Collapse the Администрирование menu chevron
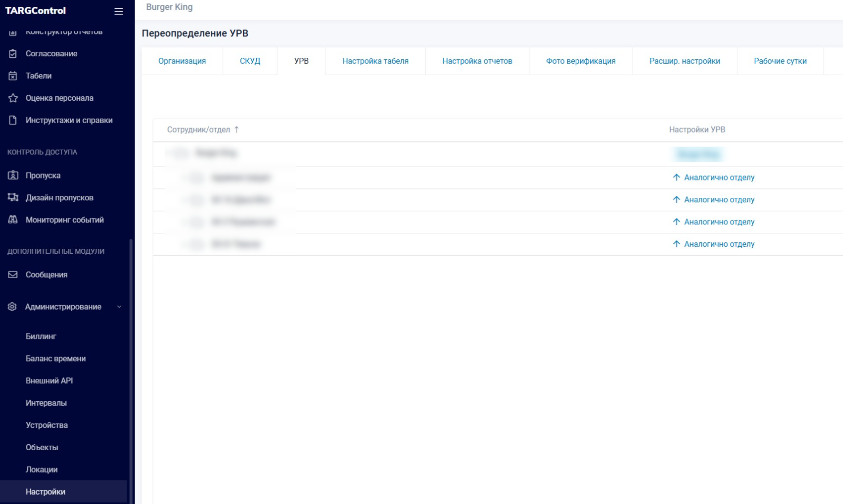 pos(119,307)
